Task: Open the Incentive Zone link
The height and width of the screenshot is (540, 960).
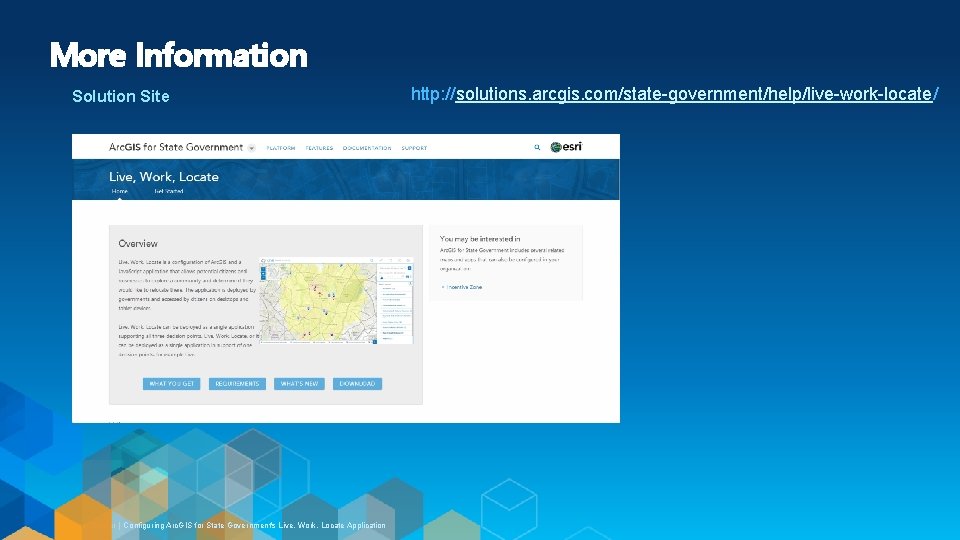Action: click(x=462, y=287)
